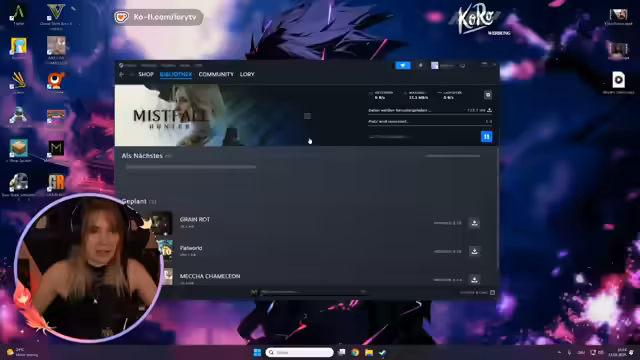Open the taskbar clock and date

tap(617, 352)
